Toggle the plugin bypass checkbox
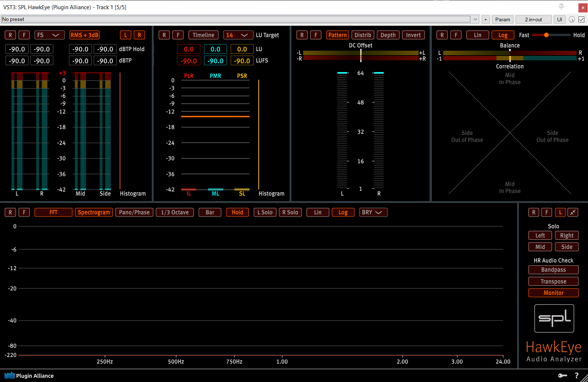The width and height of the screenshot is (588, 382). point(581,19)
